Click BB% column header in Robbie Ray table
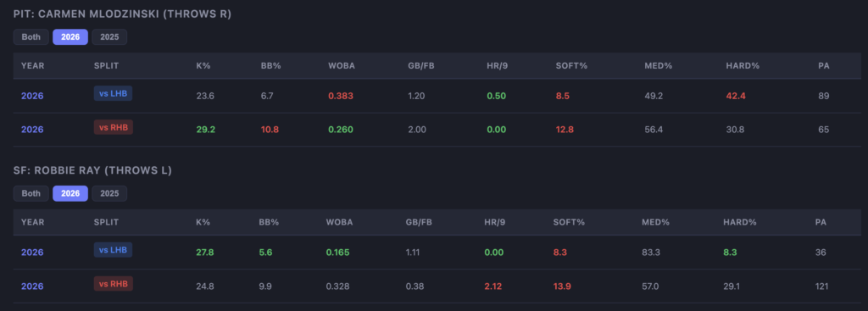Viewport: 868px width, 311px height. [x=269, y=222]
